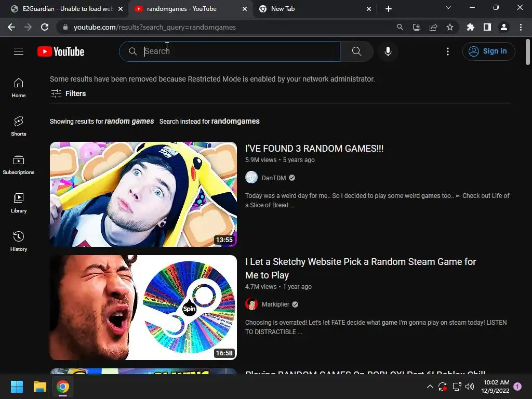Click the address bar zoom/search icon
This screenshot has width=532, height=399.
pos(400,27)
